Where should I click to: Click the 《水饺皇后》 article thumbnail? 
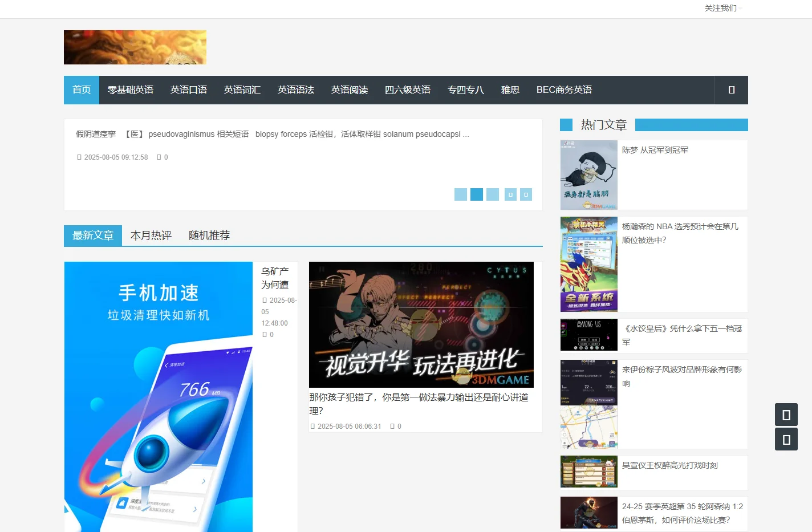click(589, 335)
